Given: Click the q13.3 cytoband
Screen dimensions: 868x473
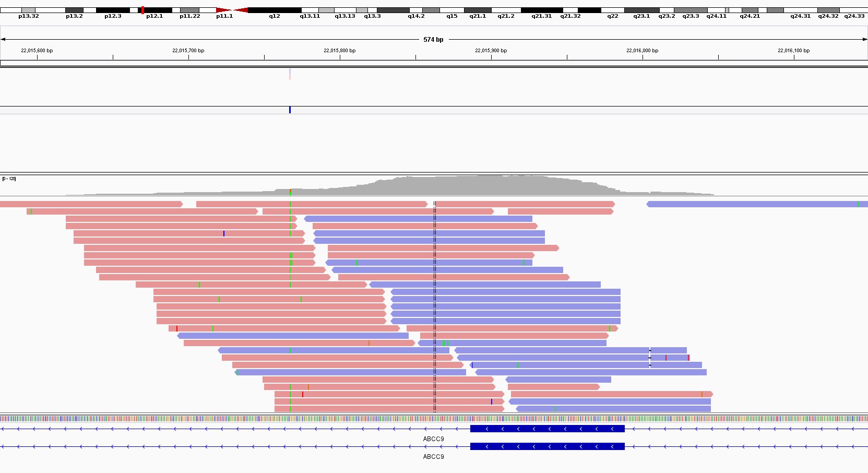Looking at the screenshot, I should coord(373,10).
